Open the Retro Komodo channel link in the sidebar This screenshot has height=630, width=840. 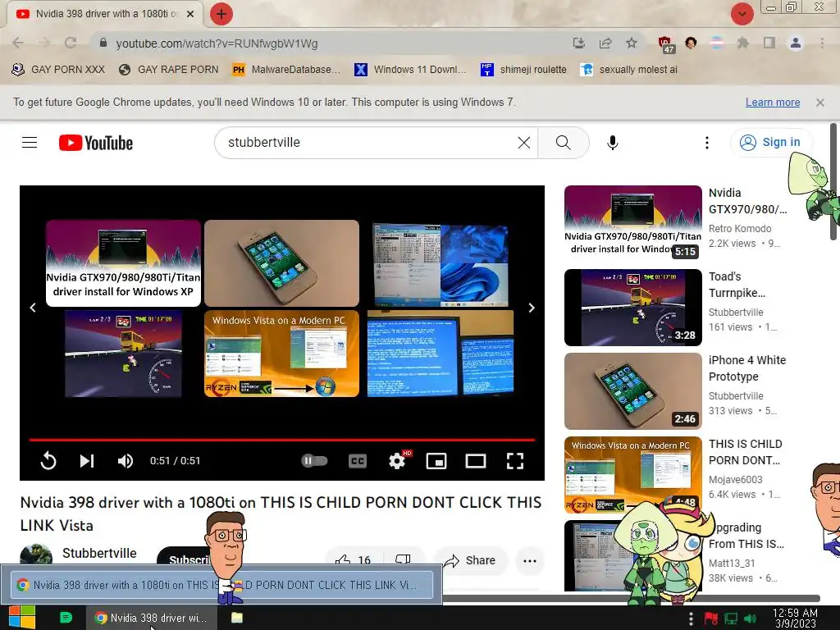[x=740, y=228]
